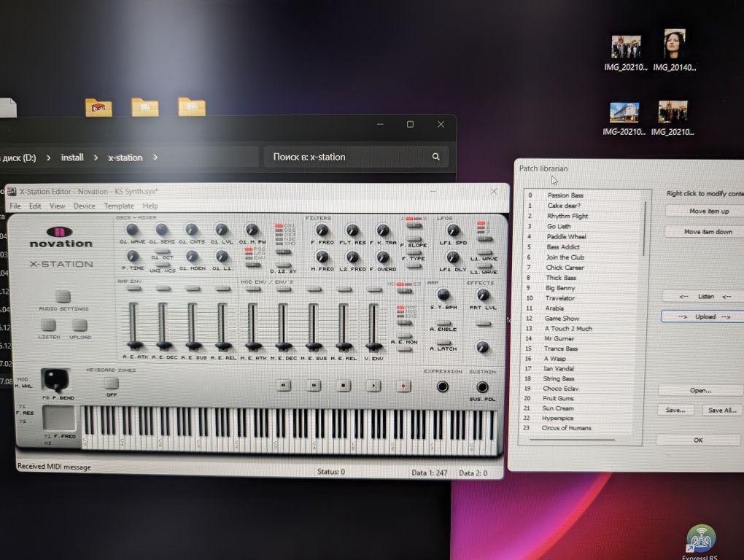Click the fast-forward transport button
The image size is (744, 560).
coord(314,386)
